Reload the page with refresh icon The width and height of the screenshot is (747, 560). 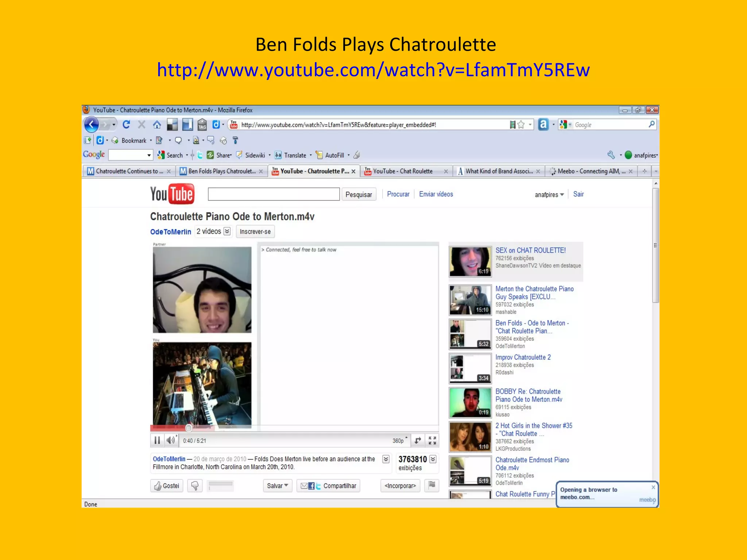[126, 125]
